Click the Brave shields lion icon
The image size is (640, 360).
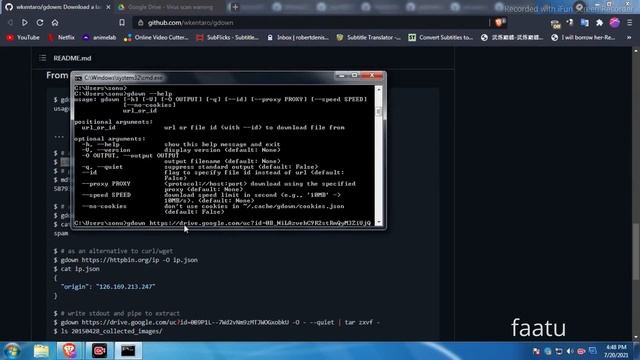tap(499, 23)
